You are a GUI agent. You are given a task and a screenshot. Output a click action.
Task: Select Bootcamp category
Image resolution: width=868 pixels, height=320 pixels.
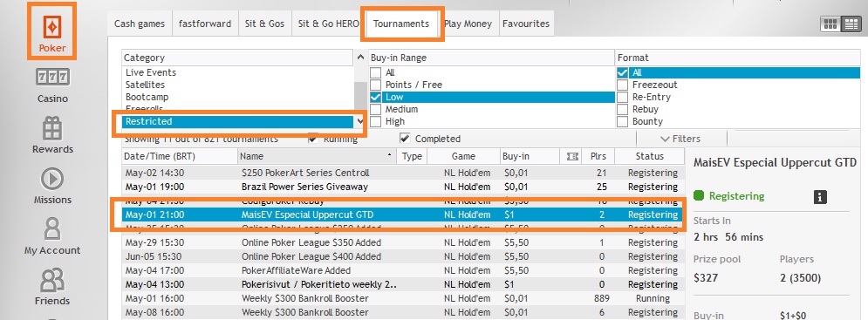click(238, 97)
